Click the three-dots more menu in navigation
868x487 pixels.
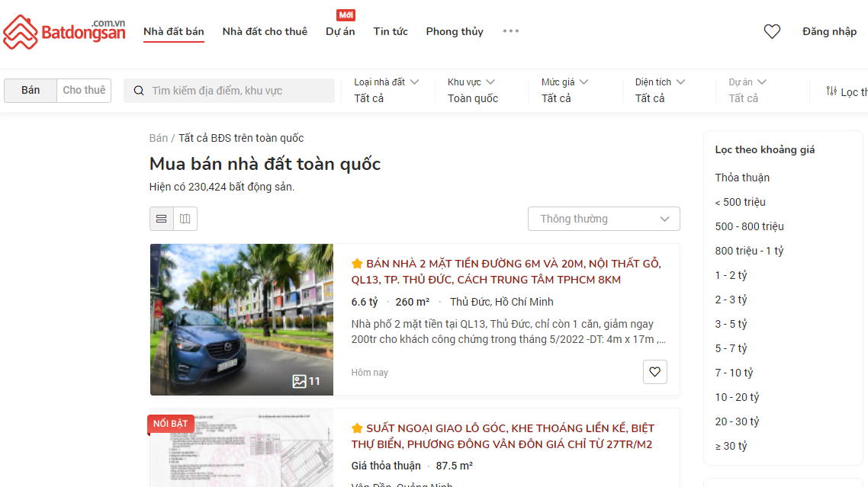[x=510, y=31]
